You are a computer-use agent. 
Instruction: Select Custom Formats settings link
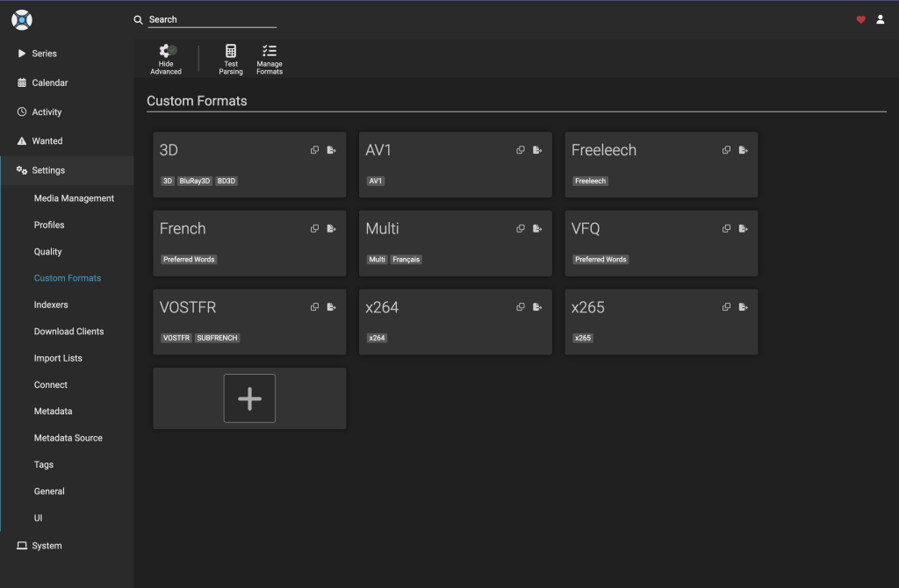coord(68,278)
